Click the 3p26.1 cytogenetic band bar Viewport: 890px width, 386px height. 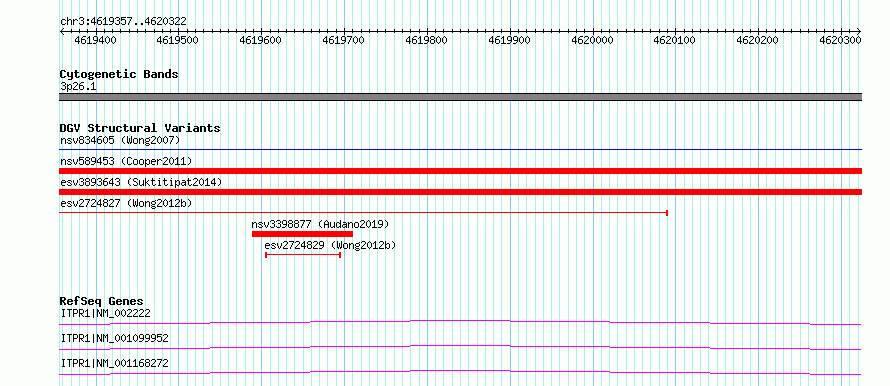point(460,97)
